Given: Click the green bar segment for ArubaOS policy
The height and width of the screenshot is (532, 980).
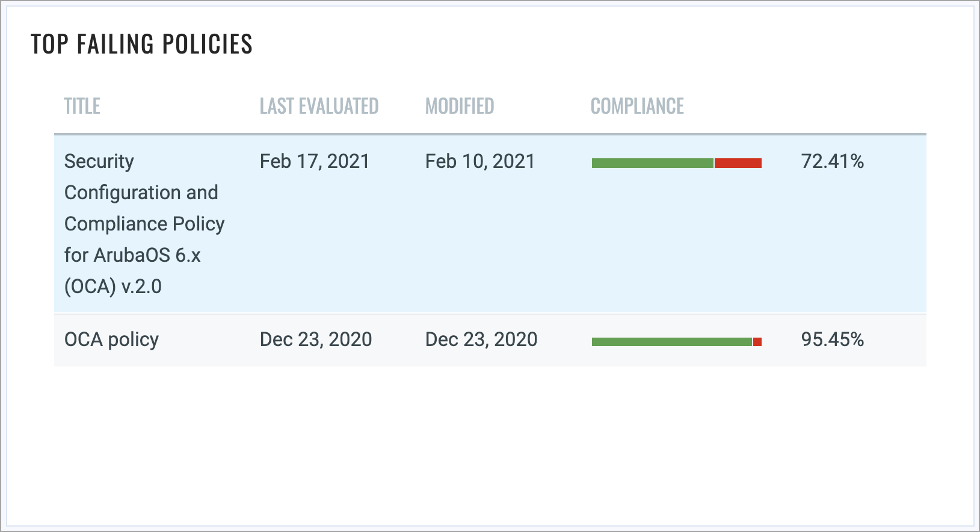Looking at the screenshot, I should pyautogui.click(x=653, y=163).
